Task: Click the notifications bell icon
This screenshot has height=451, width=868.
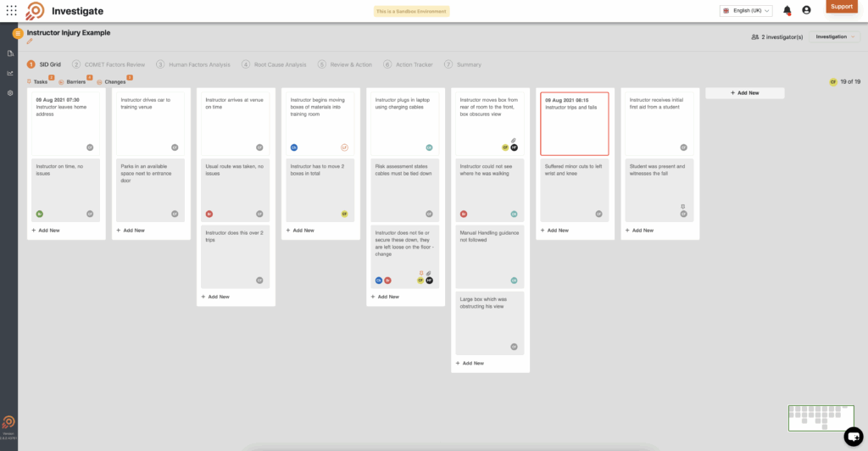Action: [x=787, y=10]
